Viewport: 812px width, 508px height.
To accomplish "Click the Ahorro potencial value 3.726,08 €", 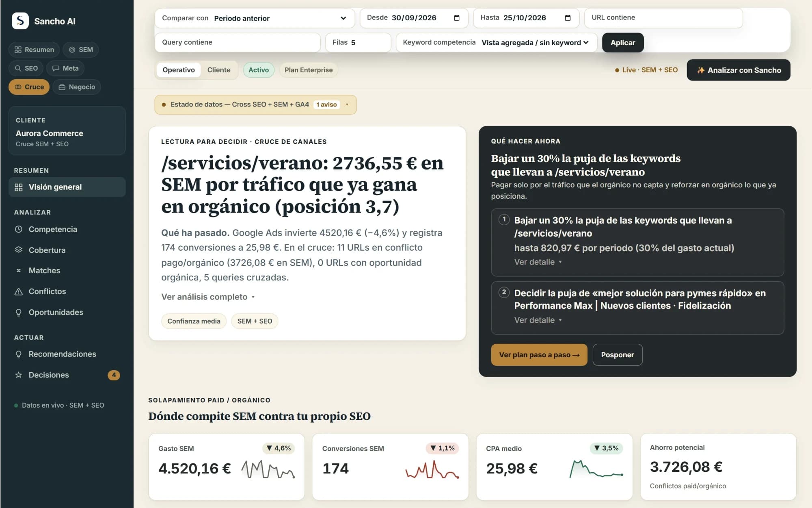I will (x=686, y=467).
